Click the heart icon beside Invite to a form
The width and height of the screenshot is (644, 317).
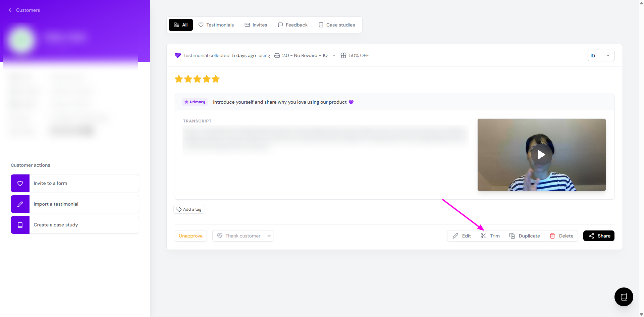(20, 183)
